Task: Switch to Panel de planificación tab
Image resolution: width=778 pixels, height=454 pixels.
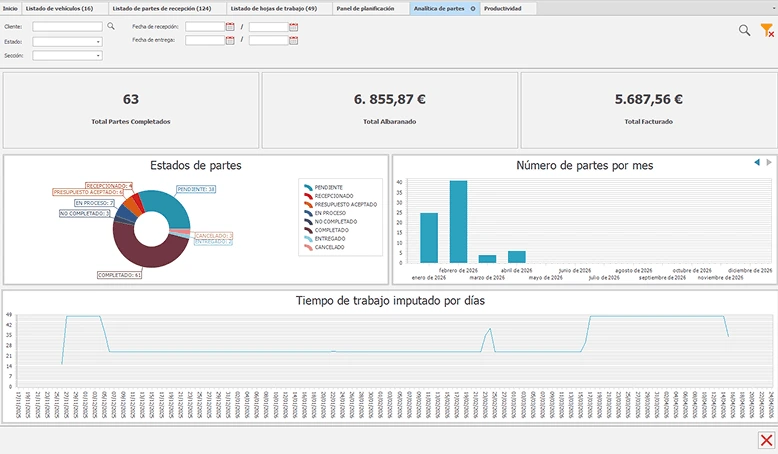Action: [370, 8]
